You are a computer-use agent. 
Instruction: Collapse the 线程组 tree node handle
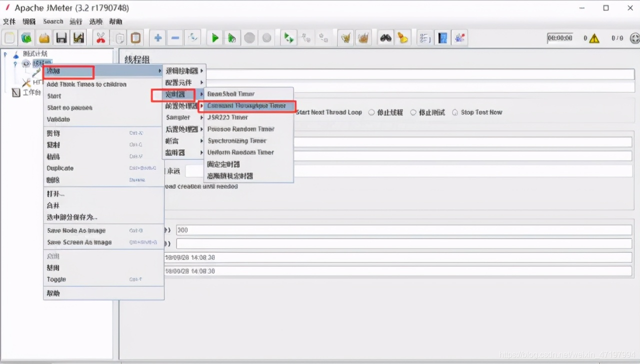point(15,63)
